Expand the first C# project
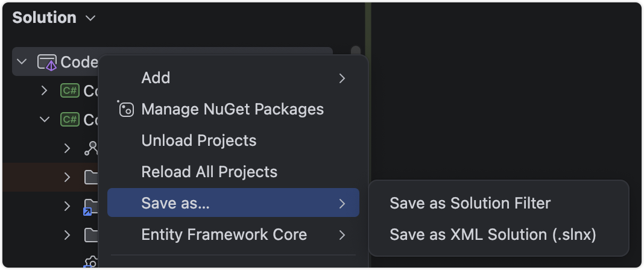Screen dimensions: 644x270 [x=43, y=91]
